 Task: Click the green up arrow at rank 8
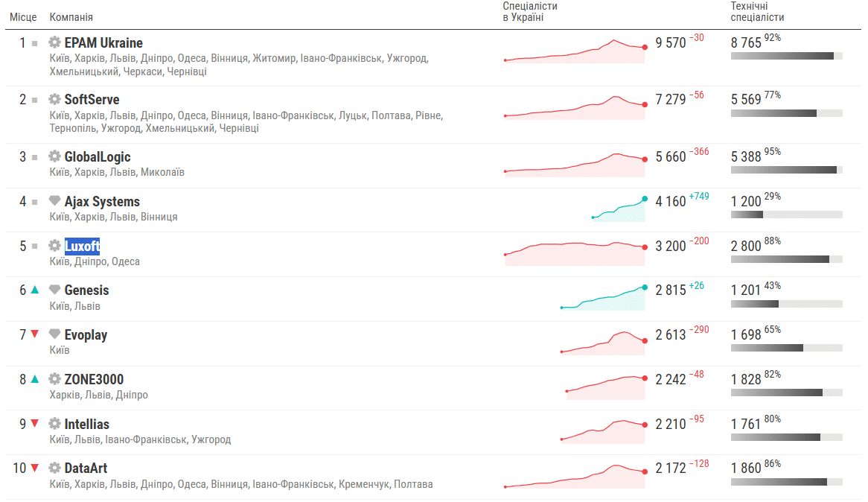35,379
